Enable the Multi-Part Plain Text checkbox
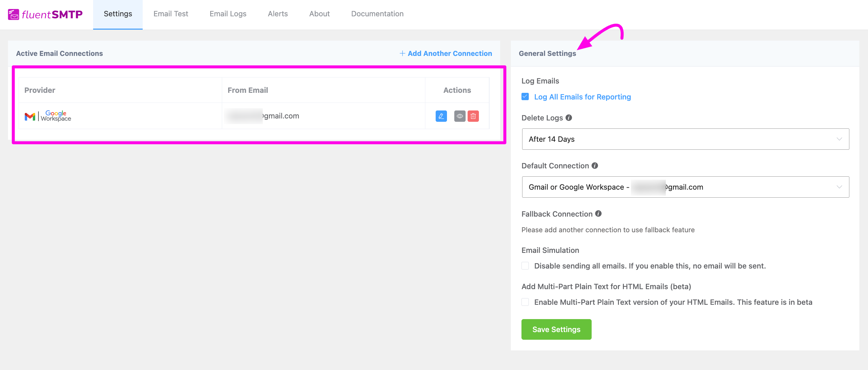 (525, 302)
